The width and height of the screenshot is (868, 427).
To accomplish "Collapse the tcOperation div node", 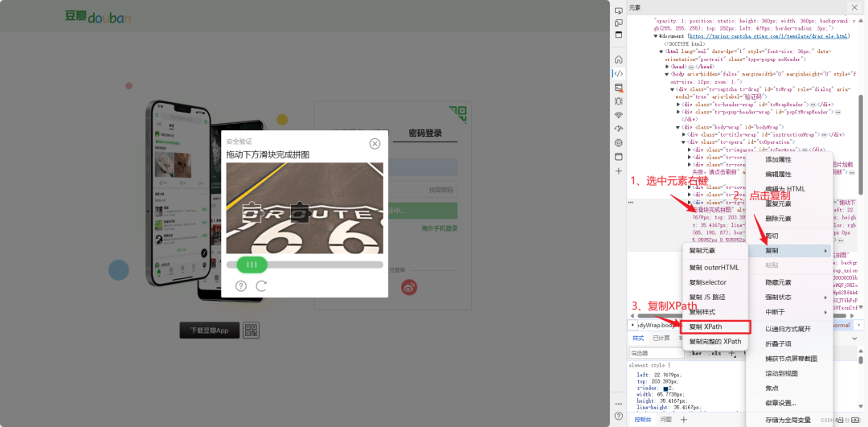I will coord(684,142).
